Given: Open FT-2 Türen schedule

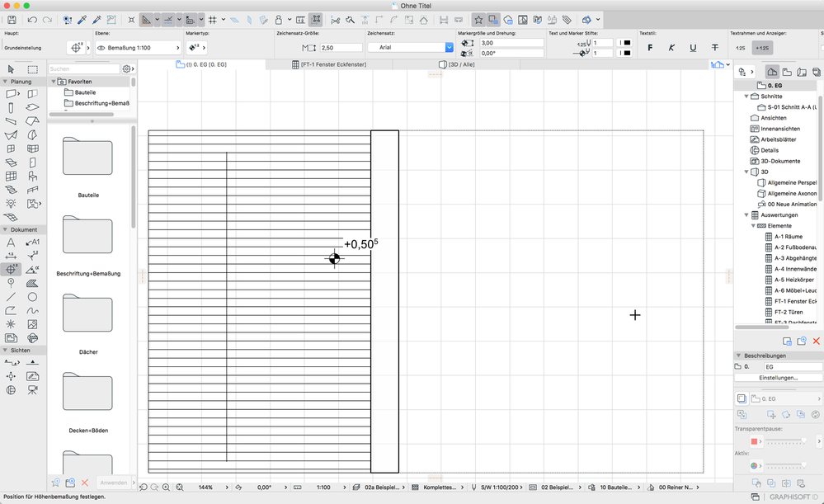Looking at the screenshot, I should pyautogui.click(x=784, y=312).
